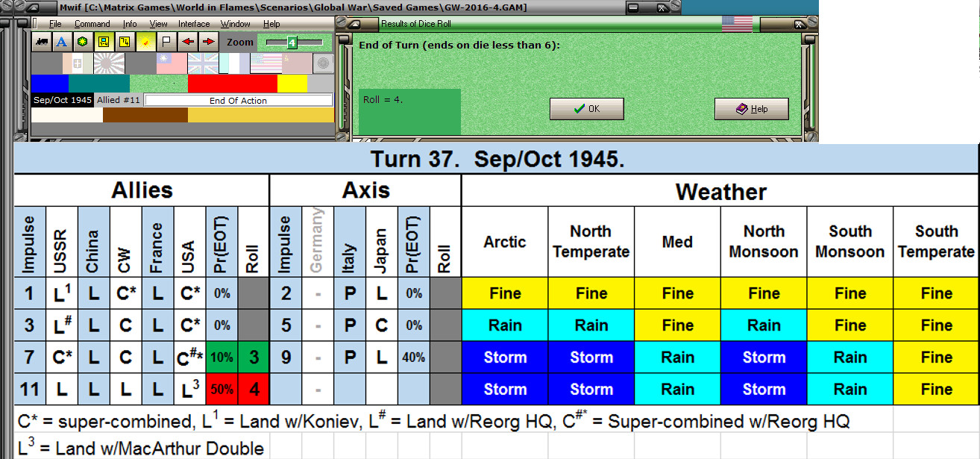This screenshot has height=459, width=980.
Task: Toggle the sun weather toolbar icon
Action: (145, 43)
